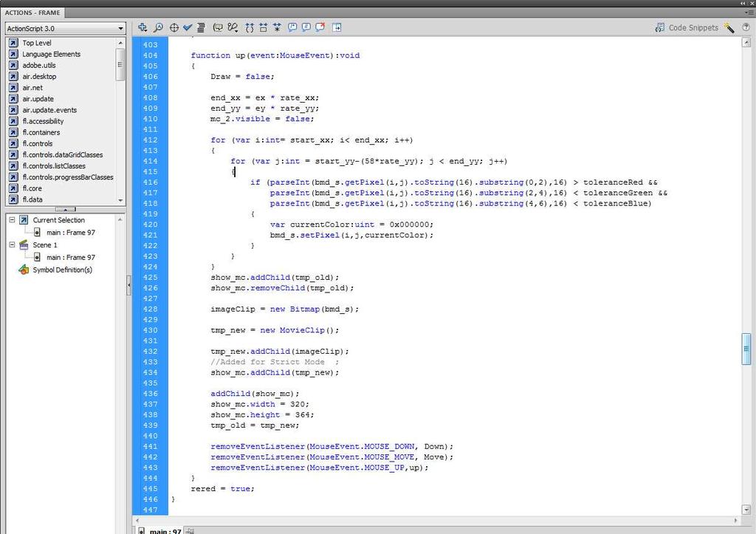The width and height of the screenshot is (756, 534).
Task: Open the air.desktop package
Action: click(x=39, y=76)
